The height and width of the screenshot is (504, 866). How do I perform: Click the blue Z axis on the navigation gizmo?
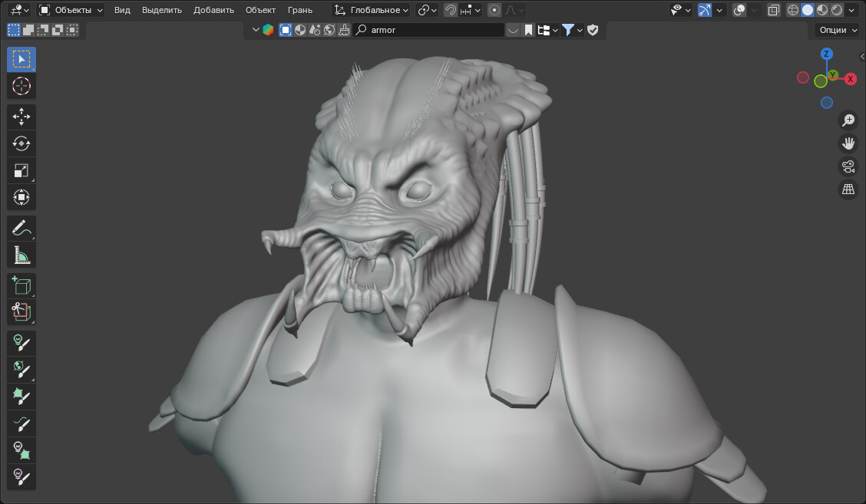827,54
